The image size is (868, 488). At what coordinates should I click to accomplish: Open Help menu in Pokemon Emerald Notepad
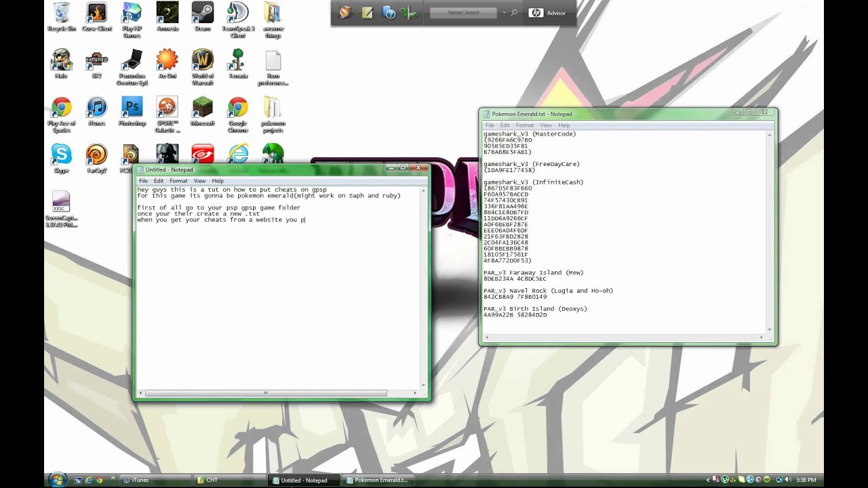coord(564,125)
